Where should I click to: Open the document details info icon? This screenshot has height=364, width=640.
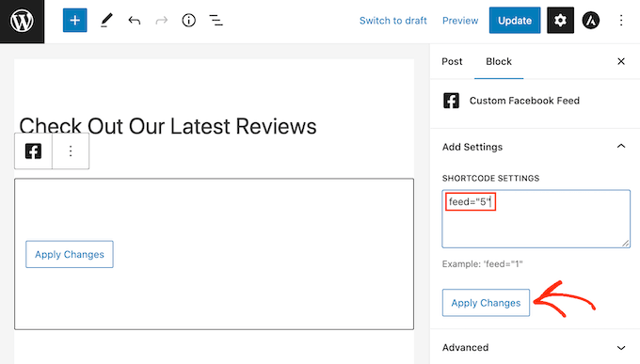(188, 20)
